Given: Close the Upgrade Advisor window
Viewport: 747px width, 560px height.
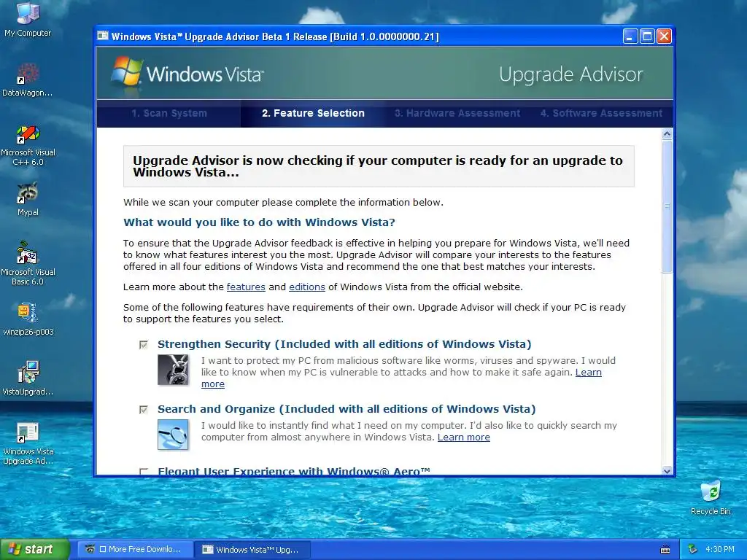Looking at the screenshot, I should [x=664, y=36].
